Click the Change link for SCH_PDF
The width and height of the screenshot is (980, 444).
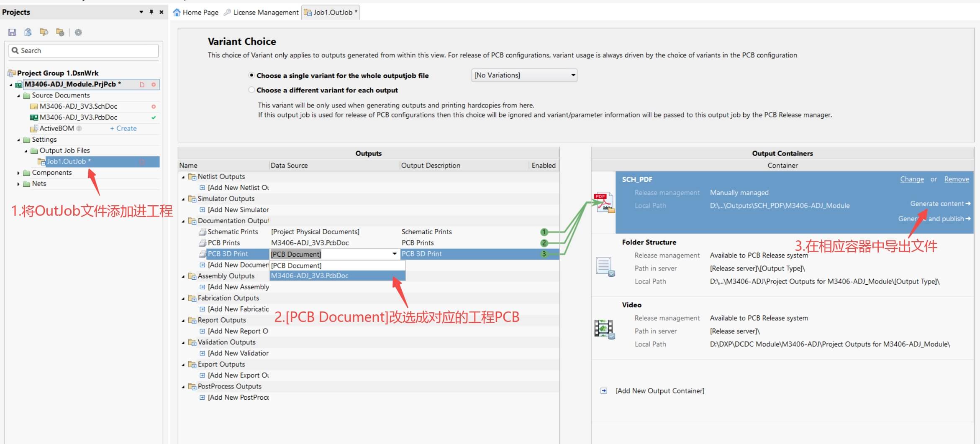point(911,179)
